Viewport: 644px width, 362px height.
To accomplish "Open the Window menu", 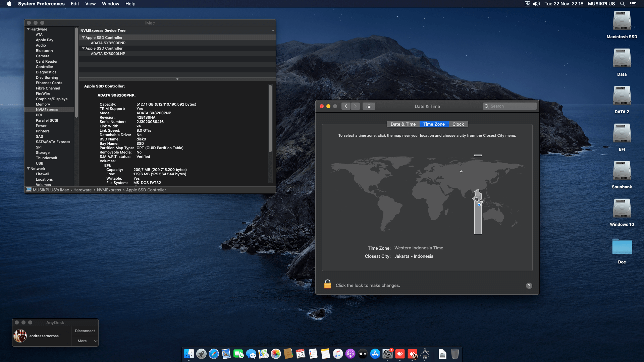I will 110,4.
